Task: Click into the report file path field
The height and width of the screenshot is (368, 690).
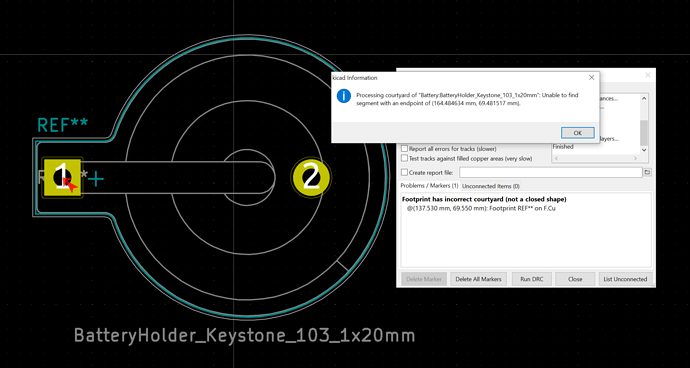Action: [x=551, y=173]
